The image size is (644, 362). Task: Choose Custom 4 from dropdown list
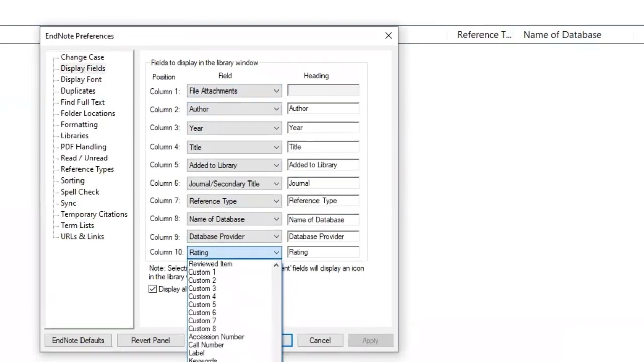(229, 296)
